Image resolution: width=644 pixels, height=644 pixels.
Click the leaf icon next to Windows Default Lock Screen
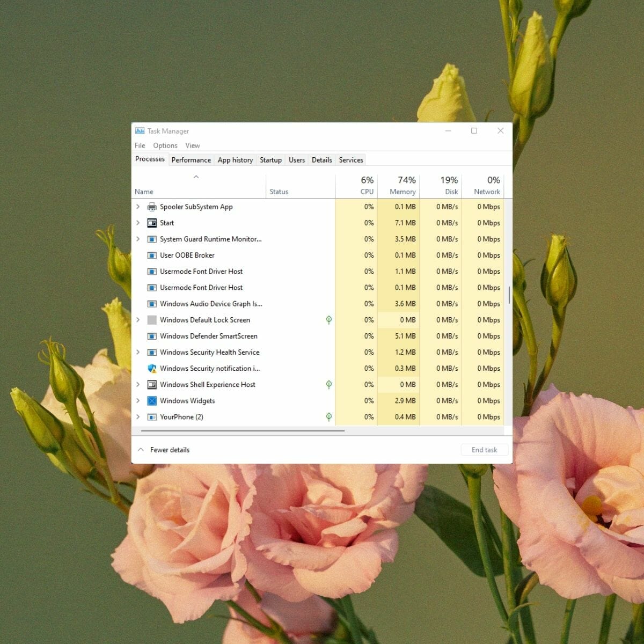click(x=329, y=320)
